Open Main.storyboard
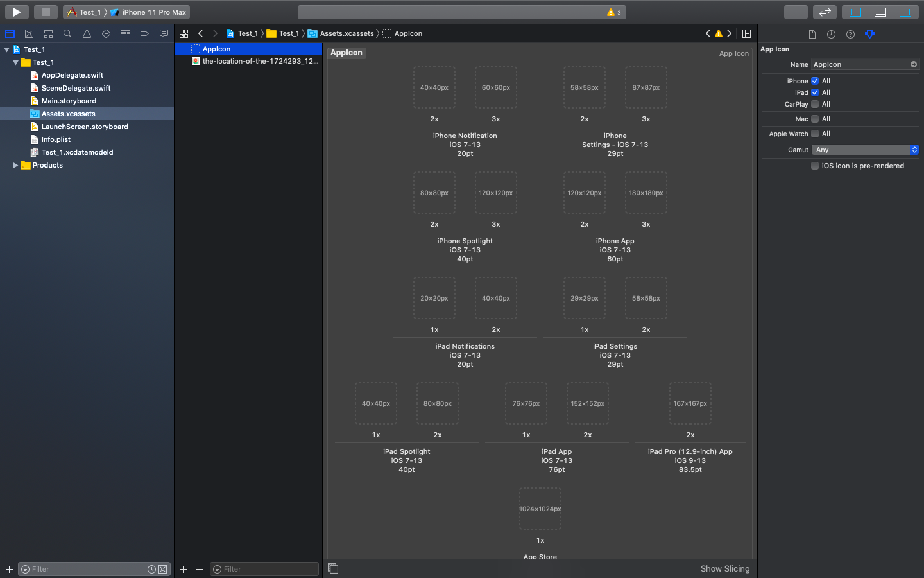This screenshot has width=924, height=578. pos(69,101)
